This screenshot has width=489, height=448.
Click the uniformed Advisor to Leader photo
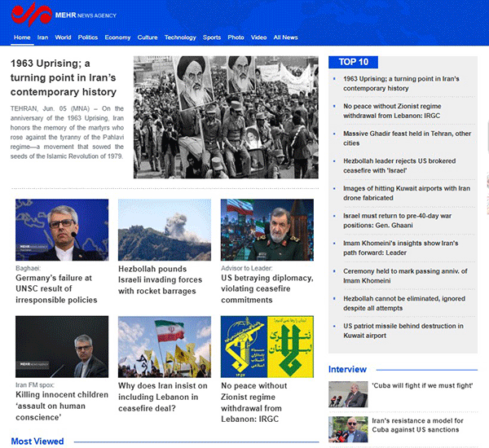pos(267,230)
